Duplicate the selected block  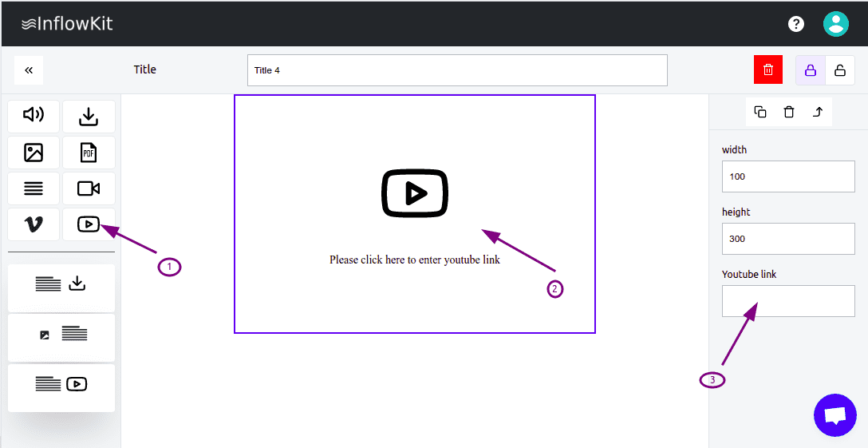click(x=760, y=112)
